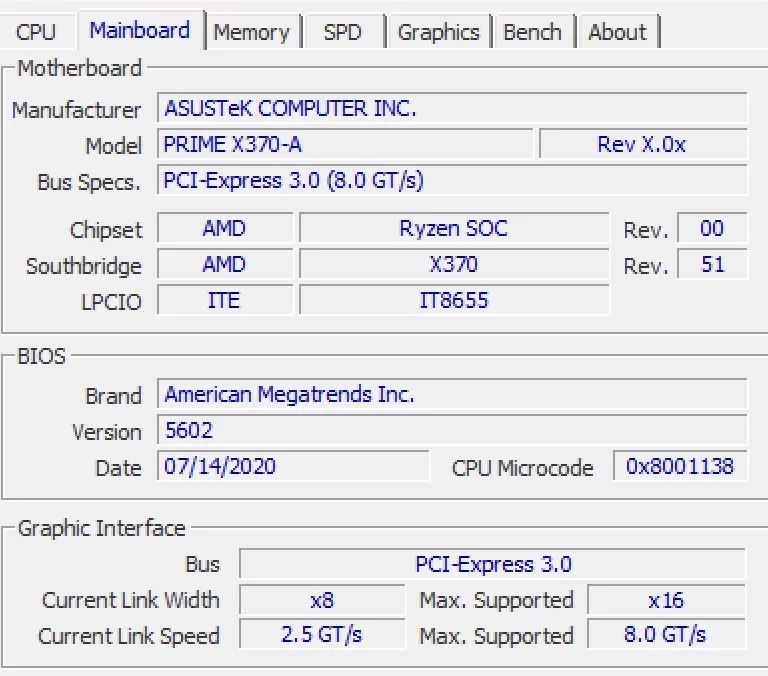
Task: Switch to the CPU tab
Action: point(36,32)
